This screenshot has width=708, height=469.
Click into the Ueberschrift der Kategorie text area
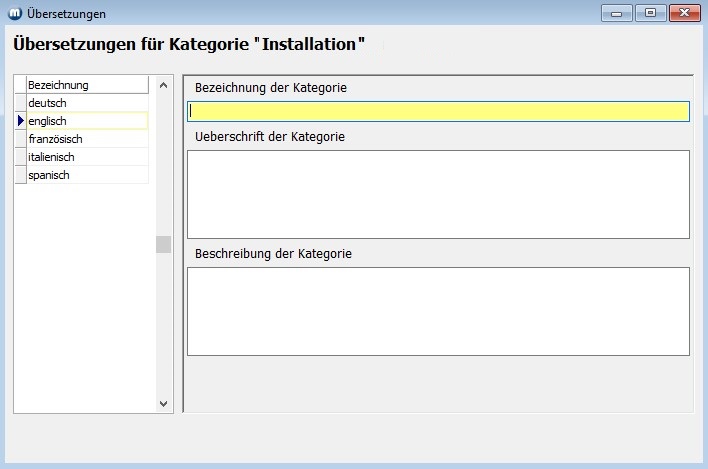(438, 194)
